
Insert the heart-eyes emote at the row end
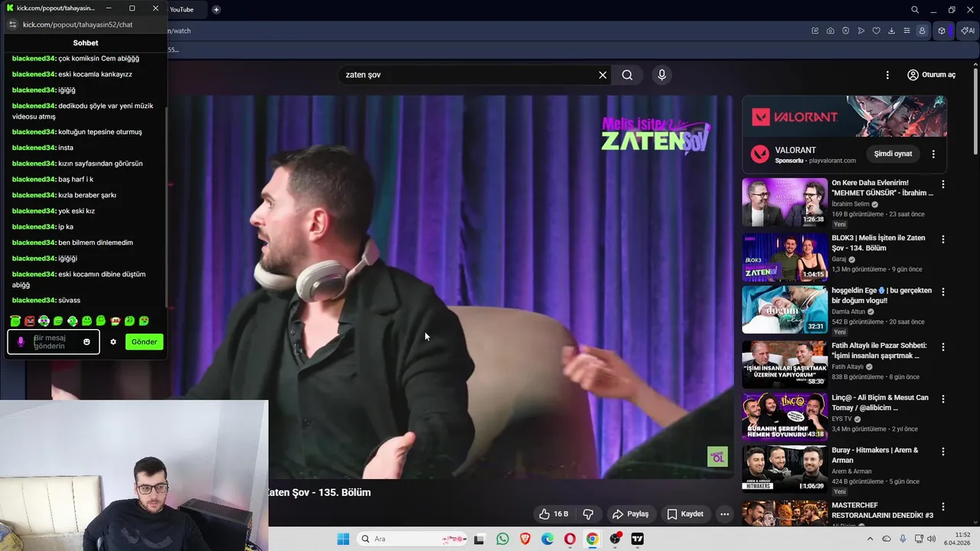144,321
